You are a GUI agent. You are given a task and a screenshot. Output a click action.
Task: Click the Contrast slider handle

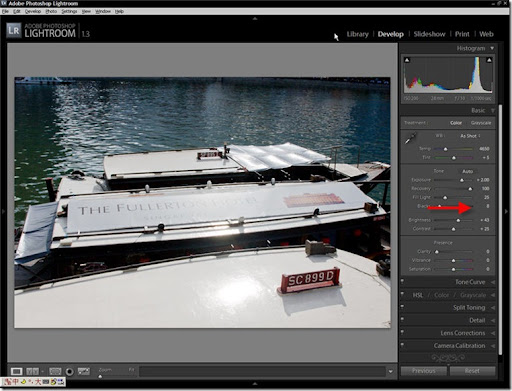[453, 229]
